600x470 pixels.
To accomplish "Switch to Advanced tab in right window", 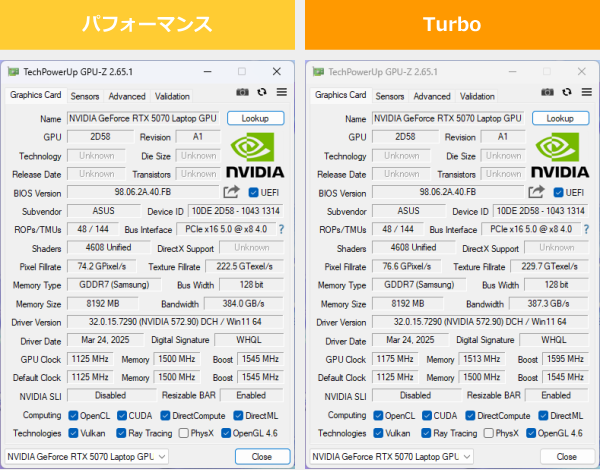I will 432,96.
